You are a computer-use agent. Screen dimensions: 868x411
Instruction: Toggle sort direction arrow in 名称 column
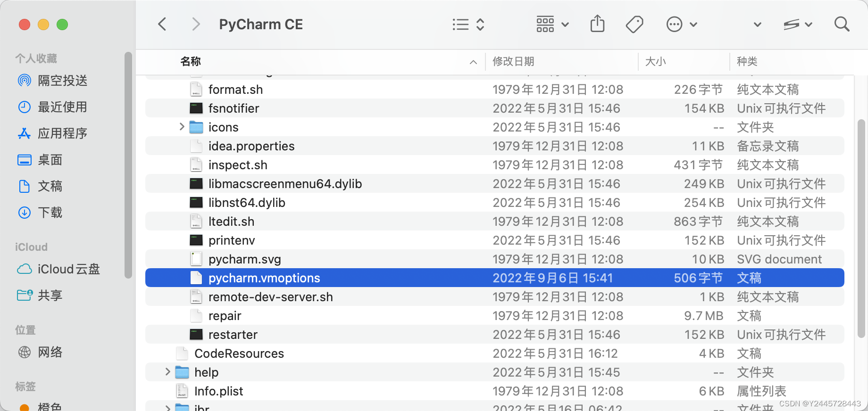point(473,62)
